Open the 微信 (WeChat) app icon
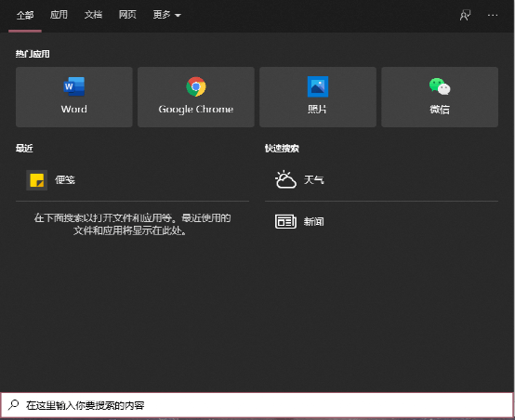The image size is (515, 420). (440, 86)
